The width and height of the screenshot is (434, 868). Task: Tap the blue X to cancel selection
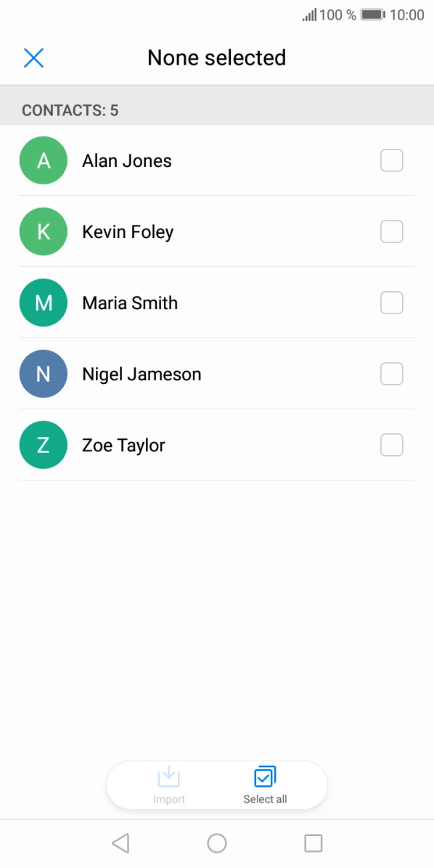tap(33, 57)
